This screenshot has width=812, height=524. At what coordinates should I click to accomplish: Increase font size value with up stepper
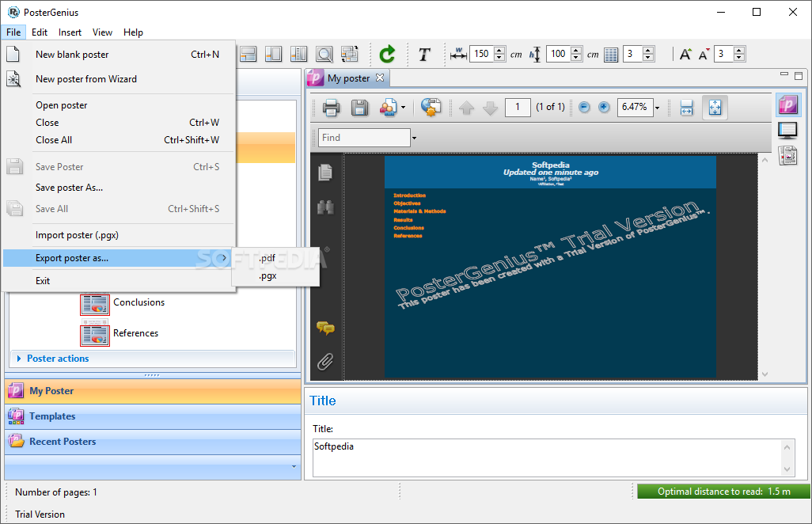pyautogui.click(x=739, y=50)
